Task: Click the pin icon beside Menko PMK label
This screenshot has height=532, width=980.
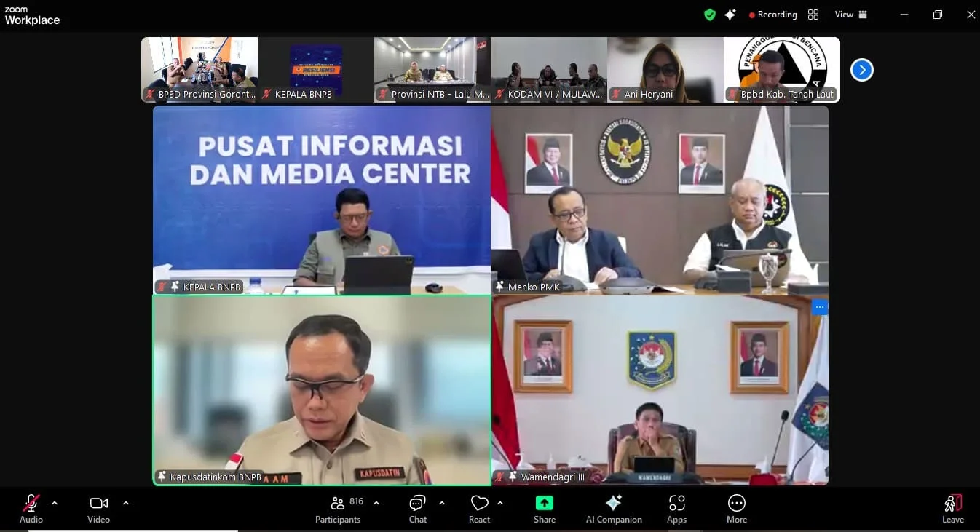Action: pyautogui.click(x=500, y=287)
